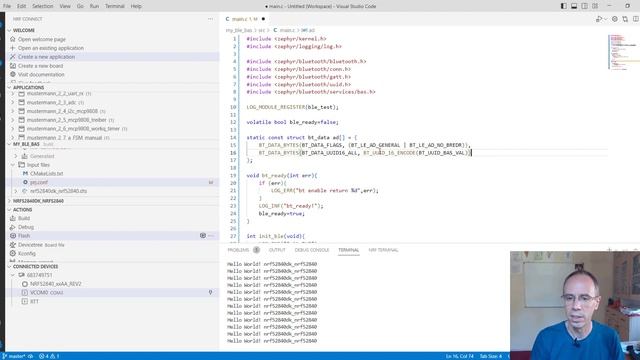Click the connect icon on VCOM0 row
Viewport: 640px width, 360px height.
coord(210,293)
